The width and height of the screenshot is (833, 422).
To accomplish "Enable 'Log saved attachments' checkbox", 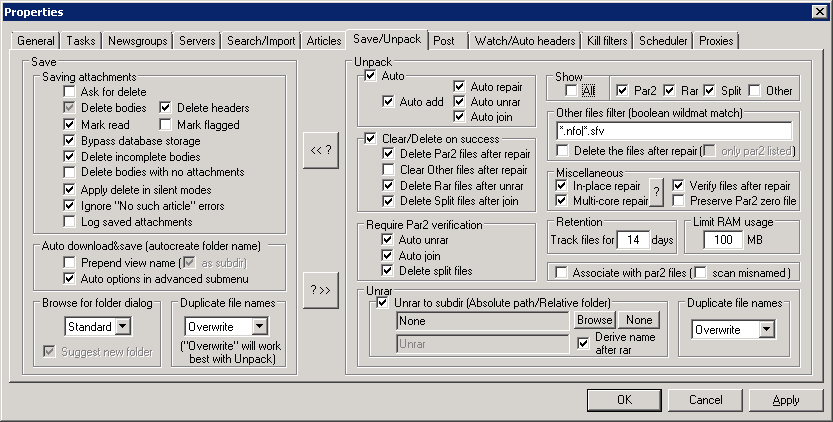I will pyautogui.click(x=69, y=221).
